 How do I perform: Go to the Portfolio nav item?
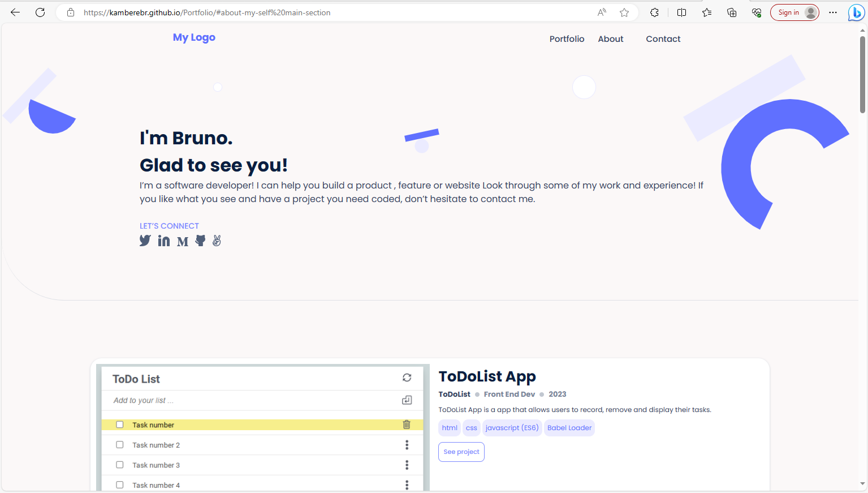[567, 39]
